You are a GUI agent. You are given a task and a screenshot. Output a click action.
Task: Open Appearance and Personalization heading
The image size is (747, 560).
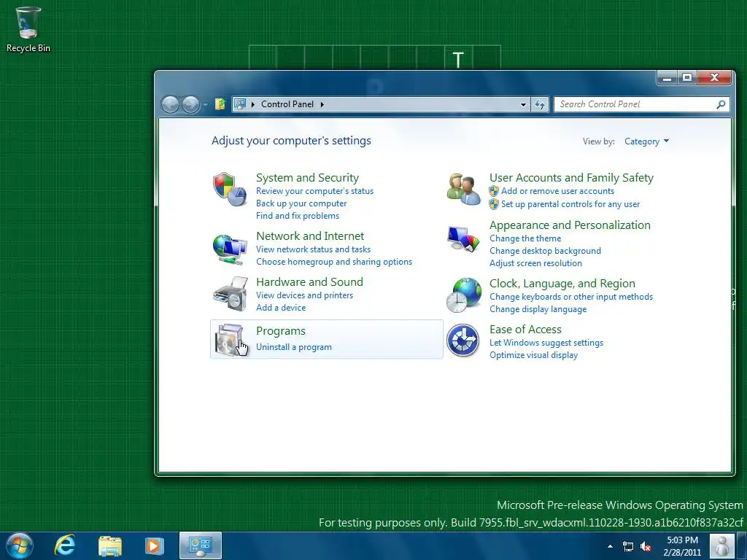tap(570, 225)
